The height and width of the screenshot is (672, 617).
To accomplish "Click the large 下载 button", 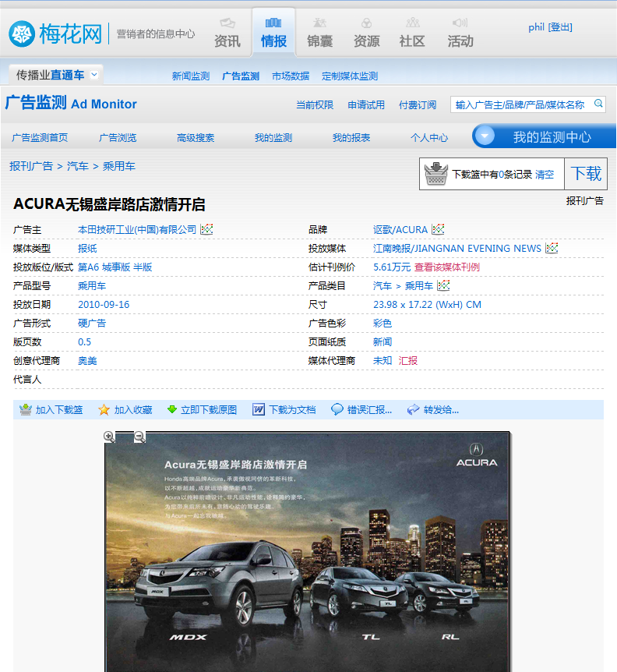I will [x=586, y=174].
